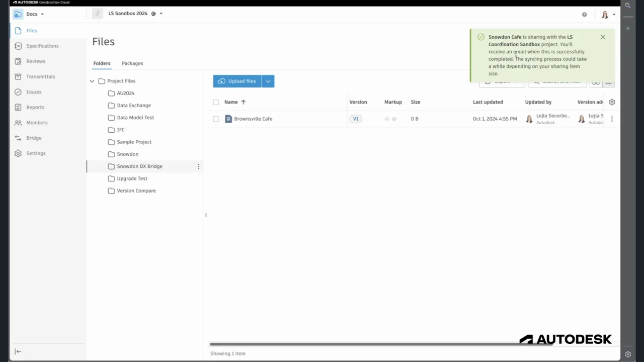This screenshot has width=644, height=362.
Task: Open the Snowdon folder
Action: (x=127, y=154)
